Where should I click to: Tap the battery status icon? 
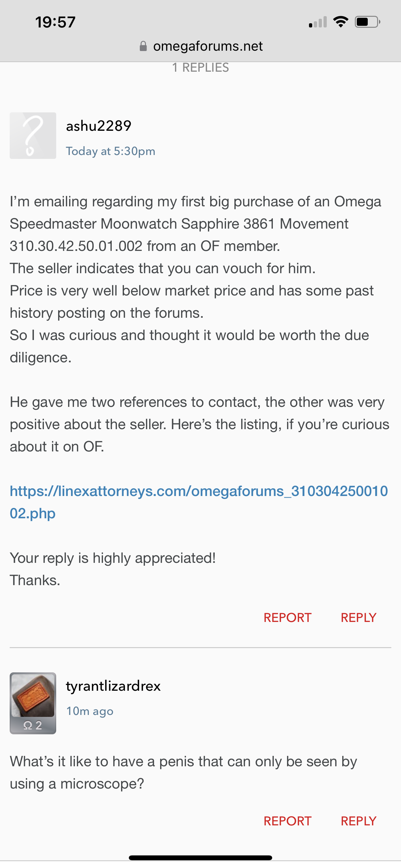point(367,22)
